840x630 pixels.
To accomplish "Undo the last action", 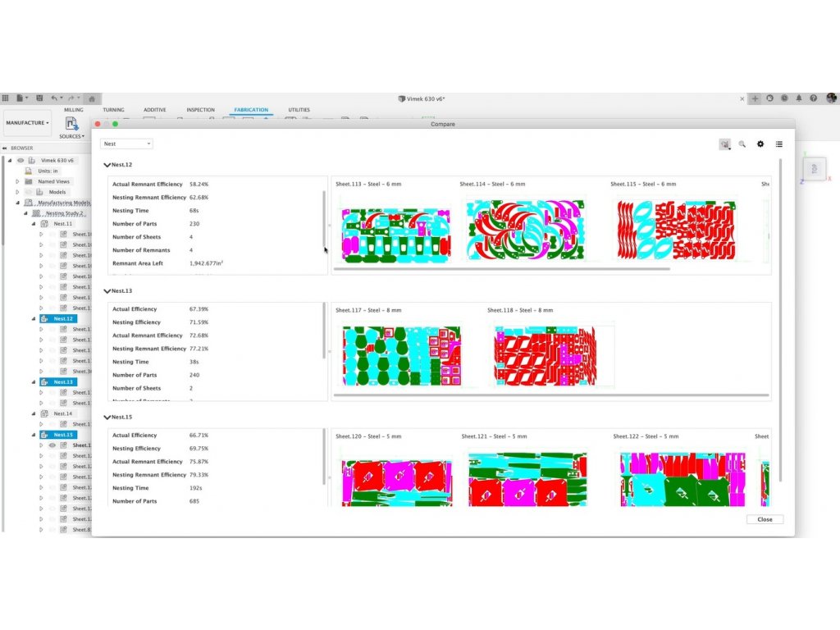I will (x=53, y=98).
